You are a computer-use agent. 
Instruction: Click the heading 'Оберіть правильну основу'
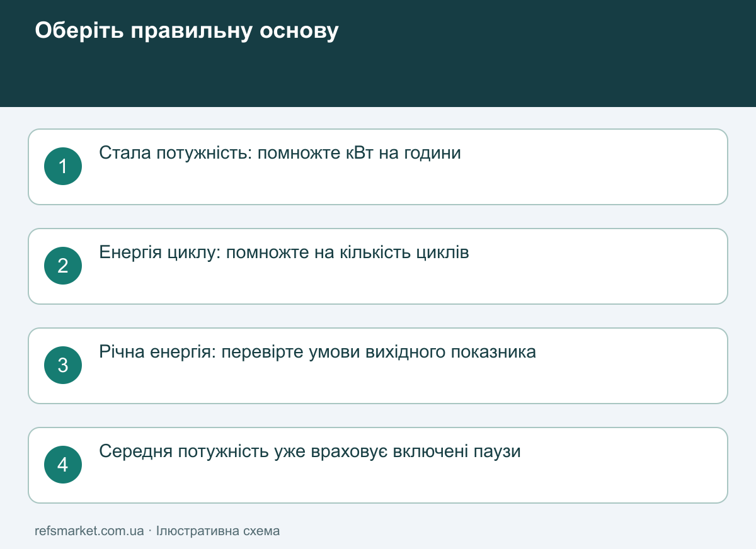coord(186,31)
